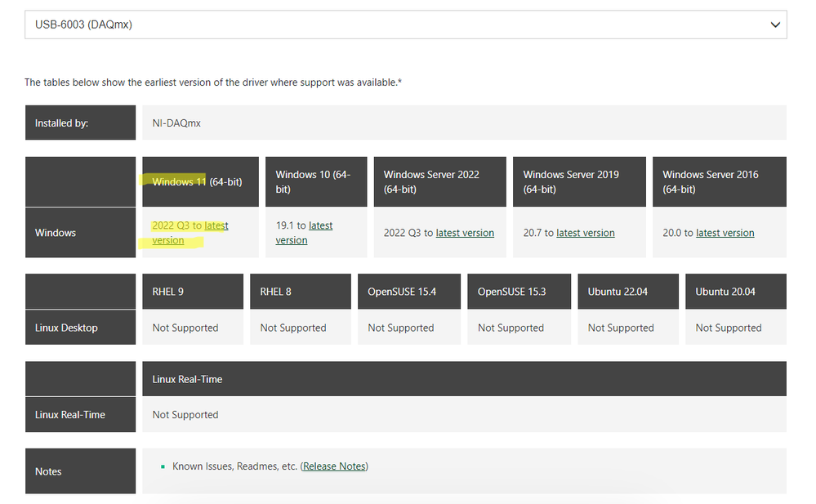Click the NI-DAQmx installed-by value
Image resolution: width=816 pixels, height=504 pixels.
[x=176, y=123]
